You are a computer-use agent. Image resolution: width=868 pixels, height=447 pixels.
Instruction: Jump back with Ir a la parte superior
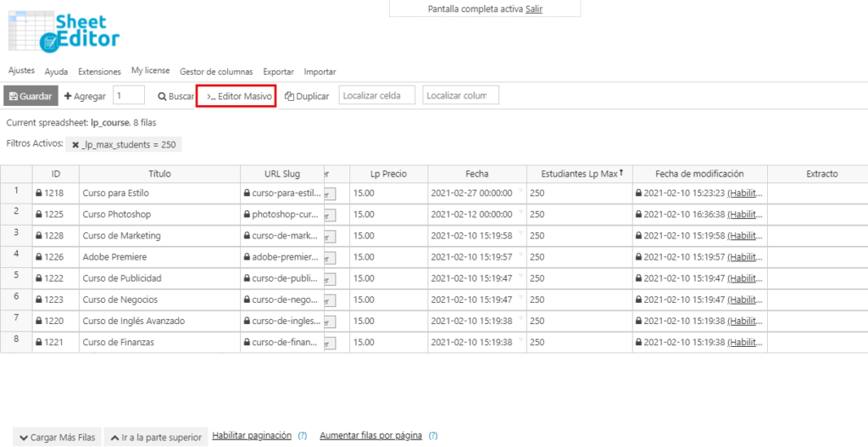[x=155, y=438]
